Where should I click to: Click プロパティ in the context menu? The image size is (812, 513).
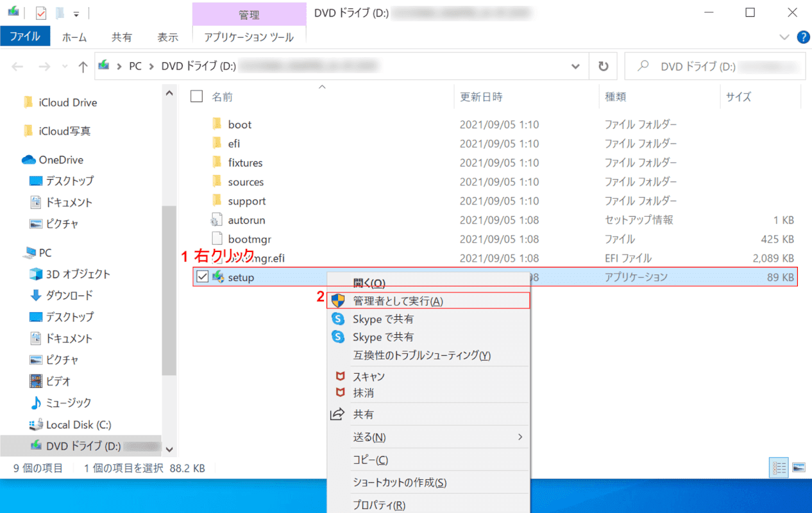379,505
